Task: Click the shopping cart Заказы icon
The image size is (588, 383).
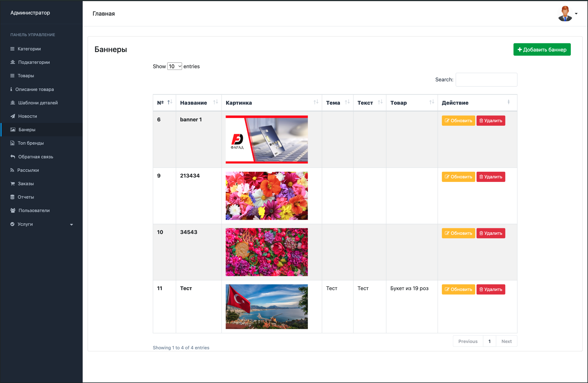Action: 13,184
